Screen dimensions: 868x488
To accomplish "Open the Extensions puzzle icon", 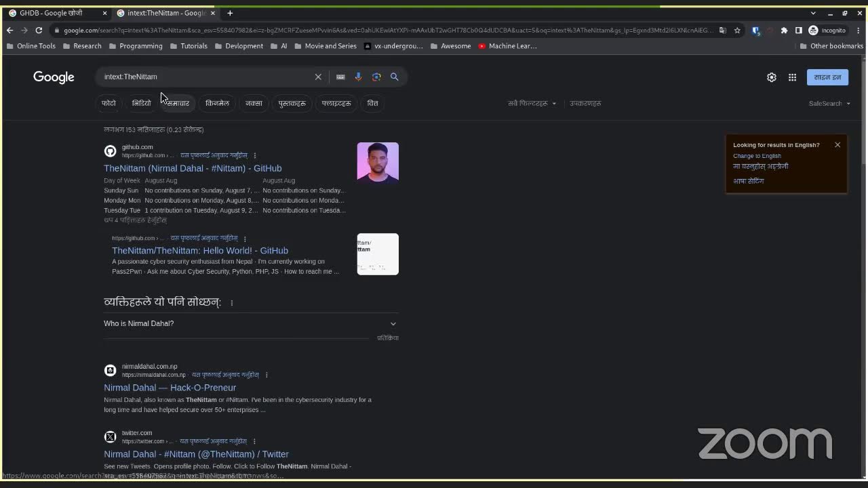I will 784,30.
